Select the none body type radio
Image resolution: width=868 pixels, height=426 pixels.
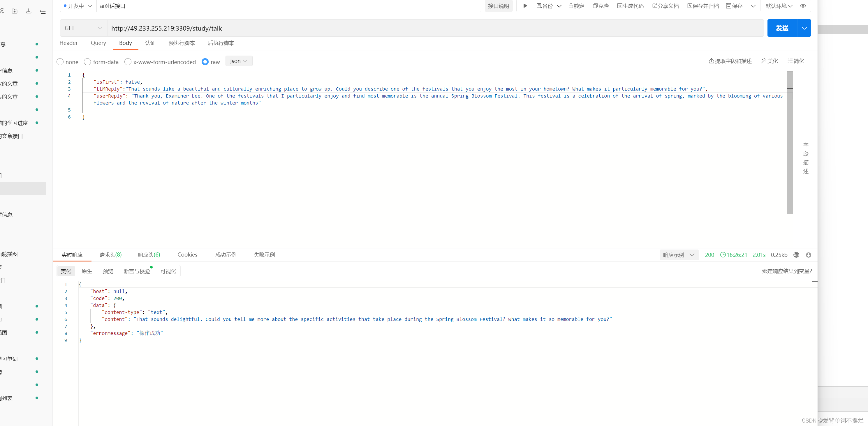click(60, 62)
